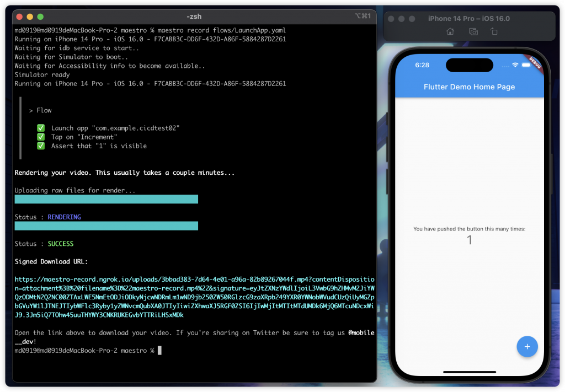Open the signed download URL link

pyautogui.click(x=195, y=297)
